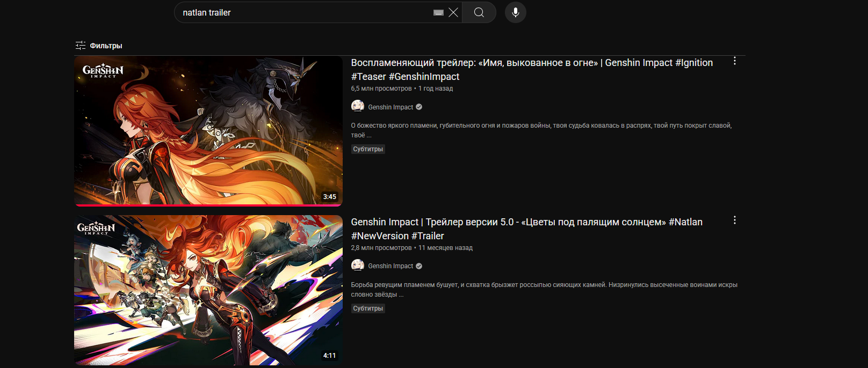Open three-dot menu for the Ignition teaser video
The width and height of the screenshot is (868, 368).
[735, 61]
